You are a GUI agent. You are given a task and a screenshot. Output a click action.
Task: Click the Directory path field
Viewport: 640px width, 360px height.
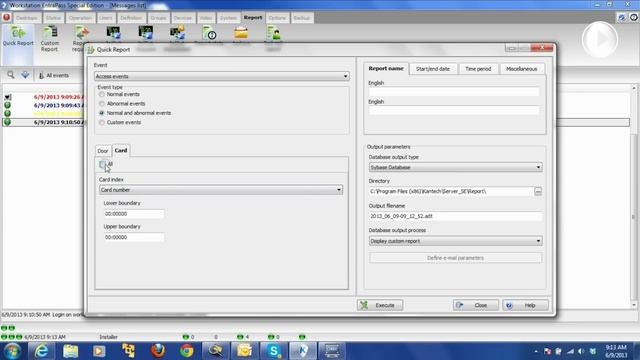pos(451,191)
